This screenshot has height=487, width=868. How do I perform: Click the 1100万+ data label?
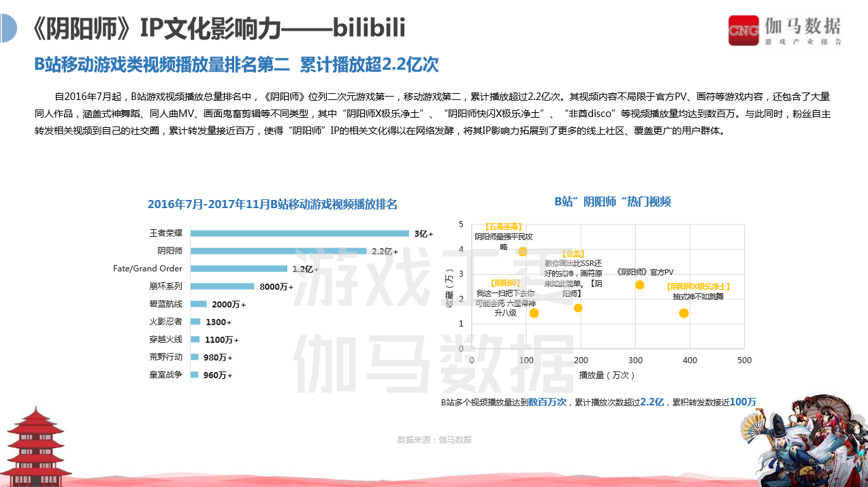click(221, 340)
